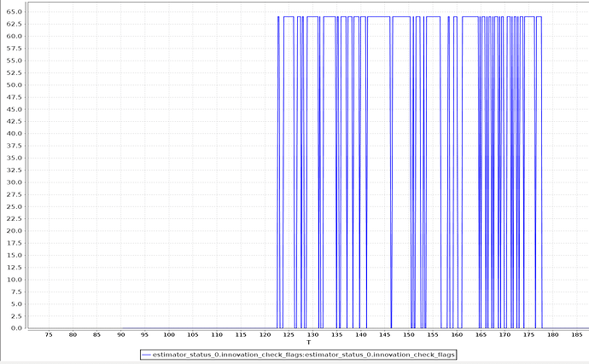589x364 pixels.
Task: Click the 17.5 y-axis tick label
Action: click(x=15, y=243)
